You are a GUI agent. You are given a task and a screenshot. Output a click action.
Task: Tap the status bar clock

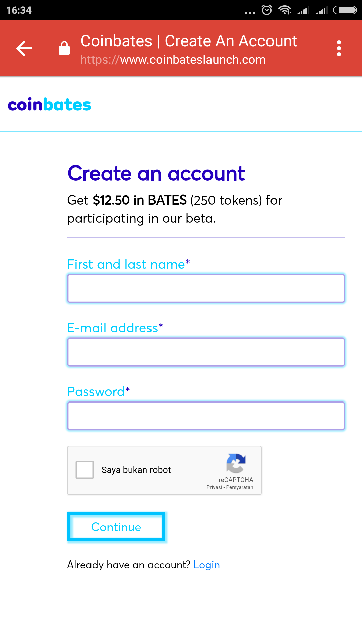click(19, 10)
